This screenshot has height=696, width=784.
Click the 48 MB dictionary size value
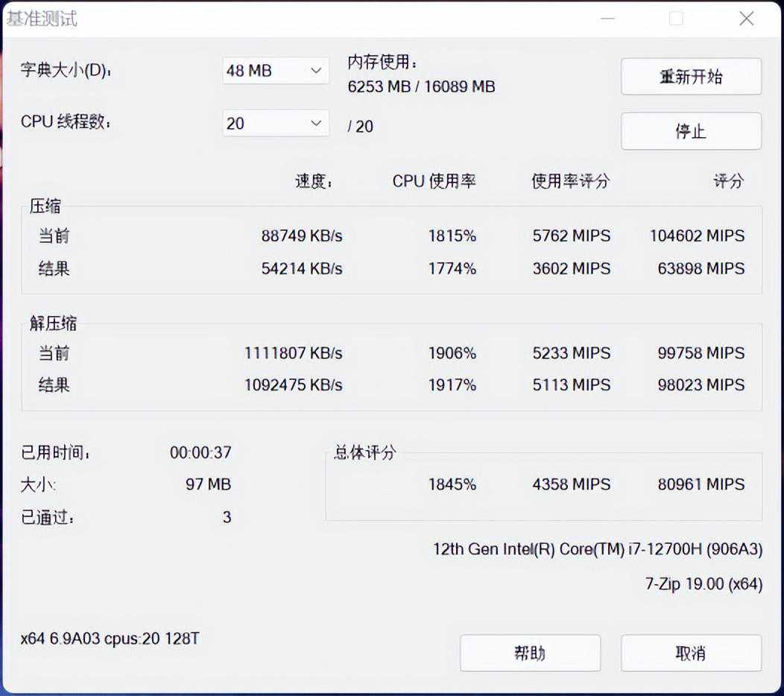(250, 71)
